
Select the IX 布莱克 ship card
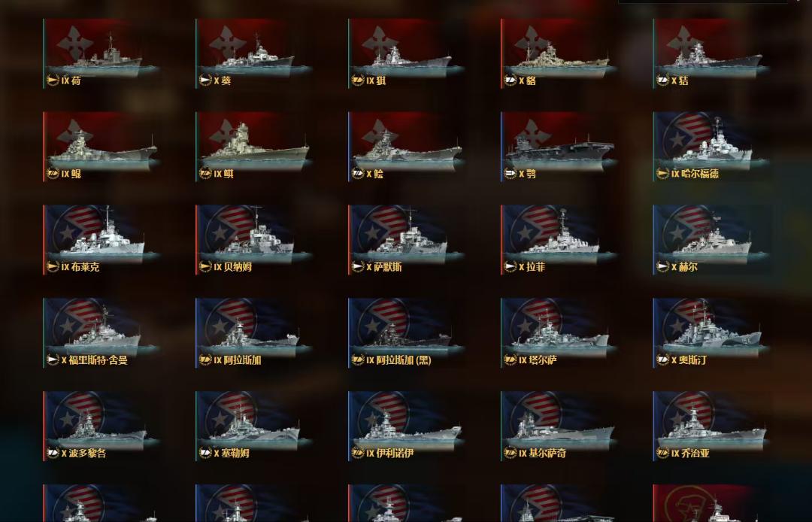point(100,240)
